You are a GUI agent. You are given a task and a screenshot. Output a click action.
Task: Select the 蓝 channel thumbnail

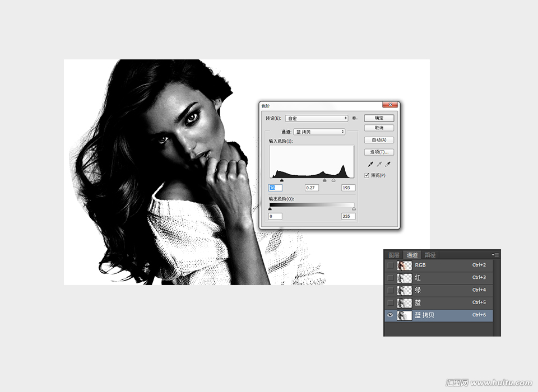(x=405, y=302)
